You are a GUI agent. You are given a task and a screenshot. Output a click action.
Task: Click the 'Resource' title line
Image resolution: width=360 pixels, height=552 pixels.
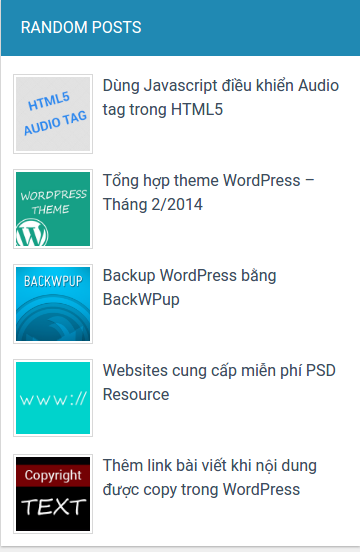pos(136,395)
